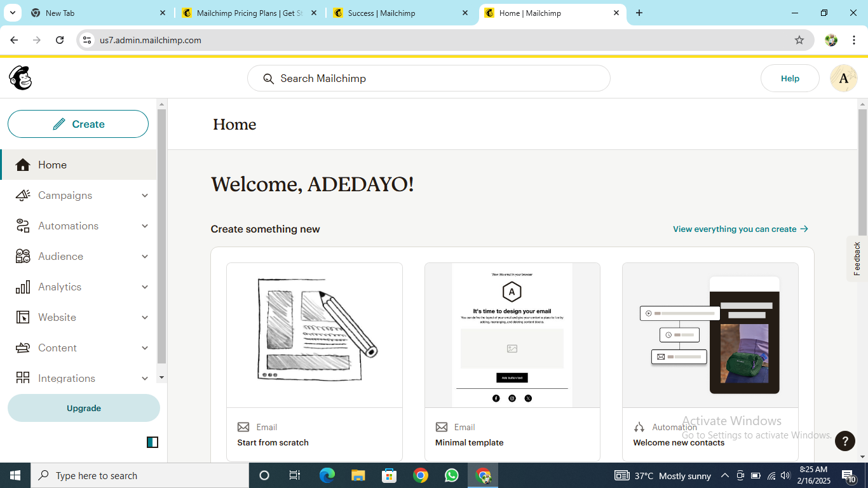Open Windows notification center
The width and height of the screenshot is (868, 488).
click(849, 476)
